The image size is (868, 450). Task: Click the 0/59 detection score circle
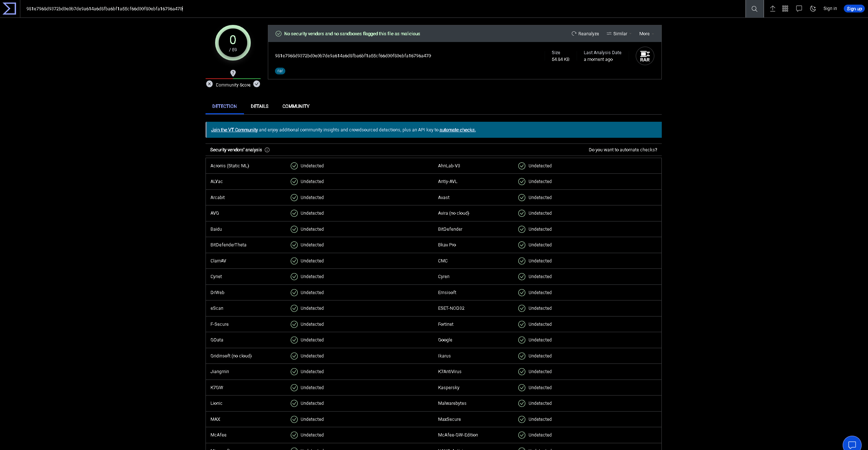pyautogui.click(x=233, y=43)
